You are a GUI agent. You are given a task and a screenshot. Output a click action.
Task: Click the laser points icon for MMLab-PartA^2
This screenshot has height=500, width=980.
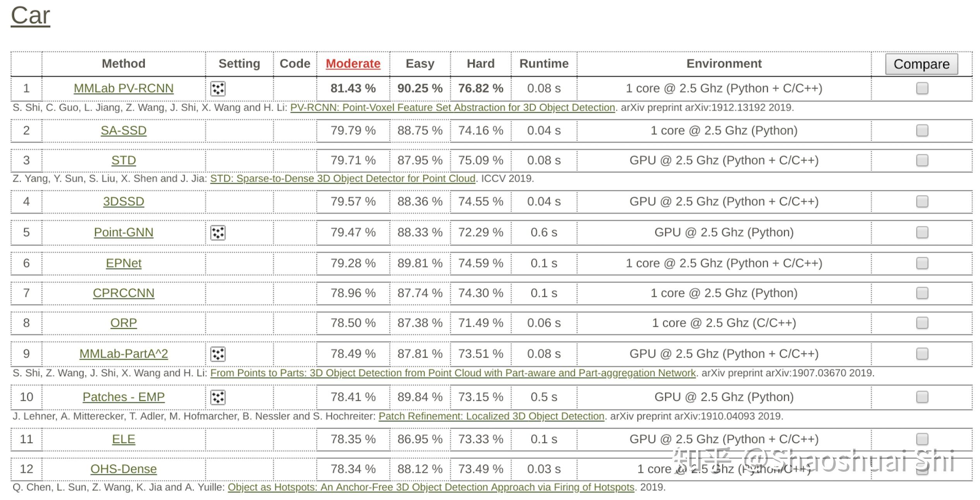point(218,354)
